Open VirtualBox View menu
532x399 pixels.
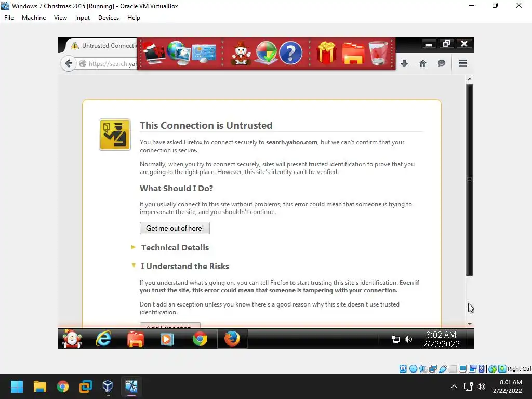click(60, 18)
